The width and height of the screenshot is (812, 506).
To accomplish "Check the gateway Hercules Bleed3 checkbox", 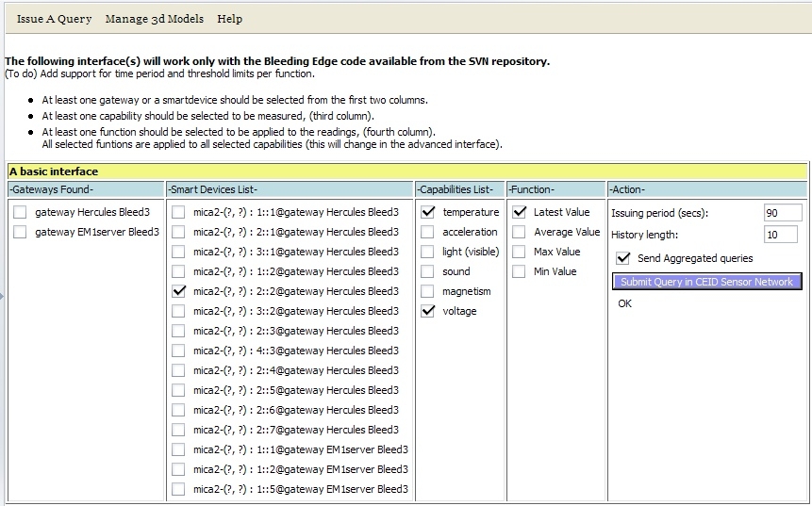I will (x=20, y=212).
